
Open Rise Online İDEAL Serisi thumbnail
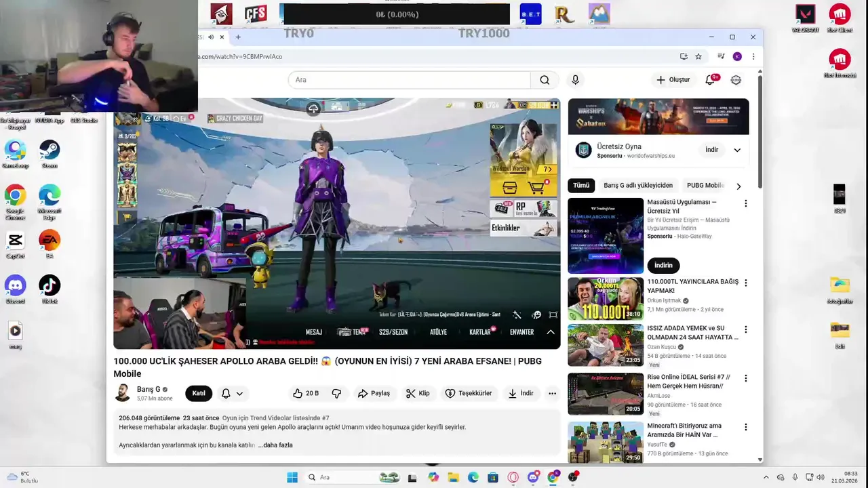coord(606,394)
